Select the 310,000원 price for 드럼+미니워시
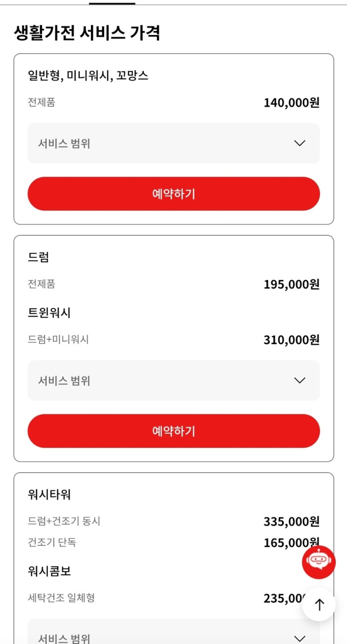 291,340
